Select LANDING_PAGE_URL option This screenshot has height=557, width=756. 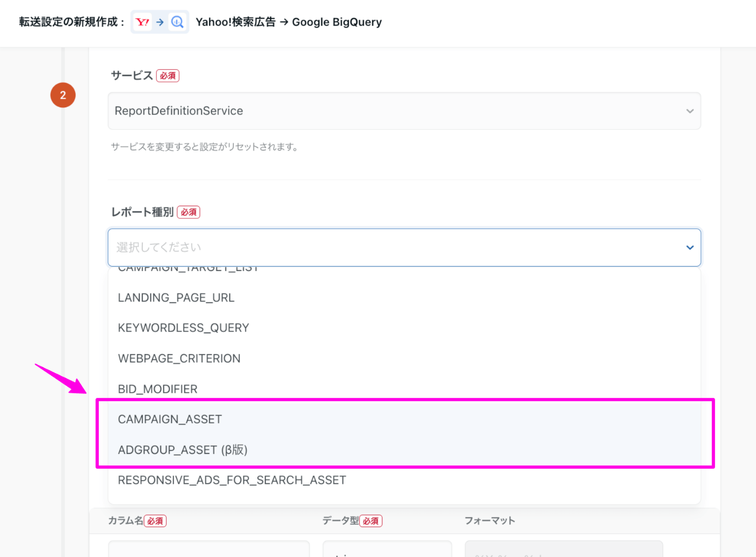pos(404,297)
